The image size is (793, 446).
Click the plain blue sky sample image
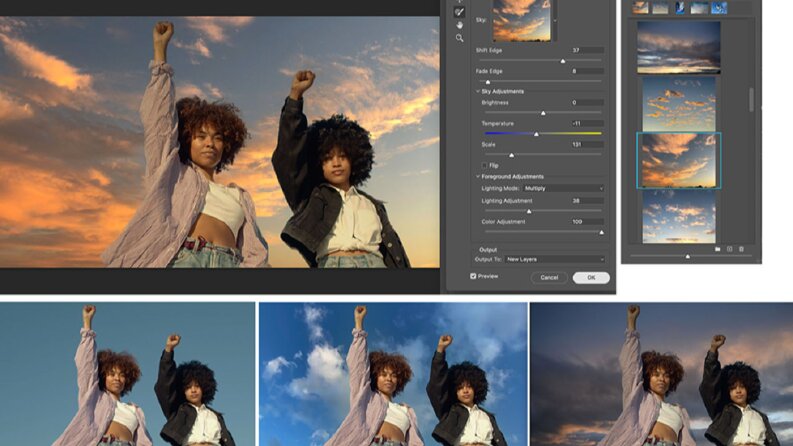[127, 374]
